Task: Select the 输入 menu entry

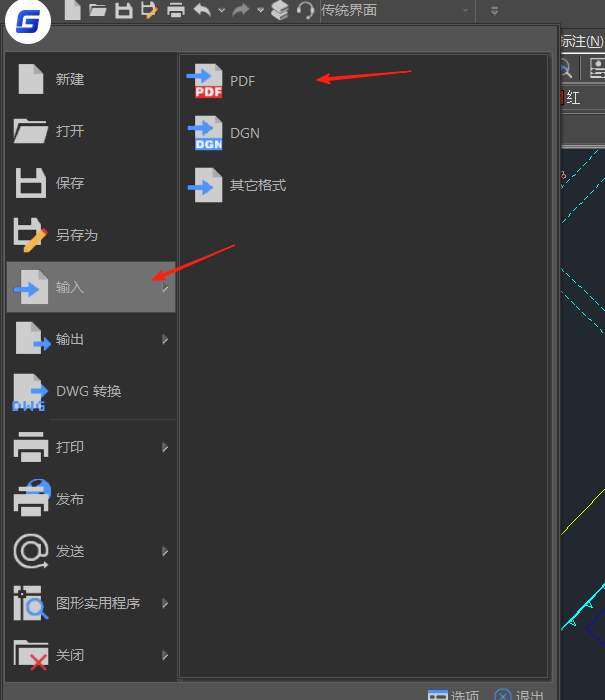Action: [91, 287]
